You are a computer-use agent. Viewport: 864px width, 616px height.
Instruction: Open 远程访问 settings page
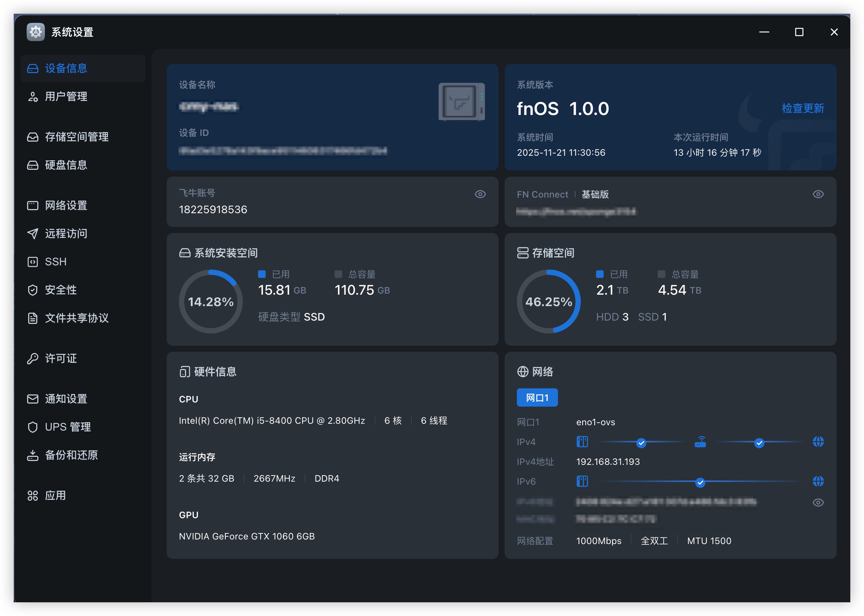pyautogui.click(x=66, y=234)
